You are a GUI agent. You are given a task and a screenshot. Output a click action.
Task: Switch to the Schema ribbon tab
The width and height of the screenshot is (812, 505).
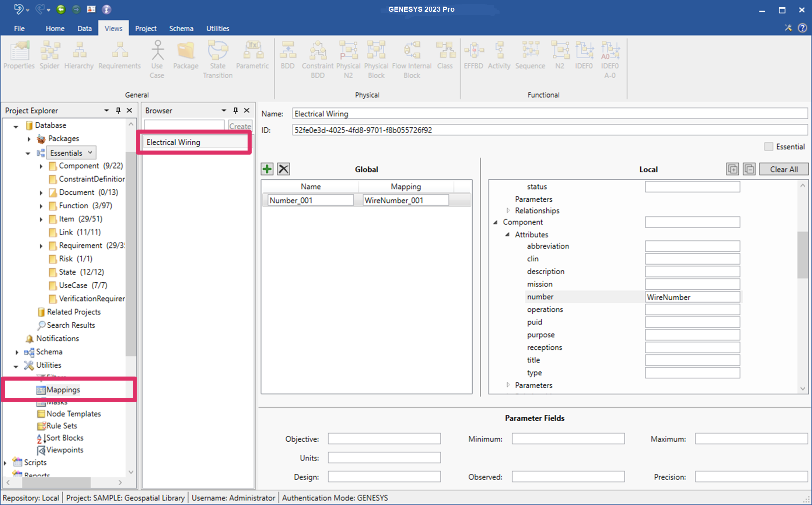[x=181, y=28]
